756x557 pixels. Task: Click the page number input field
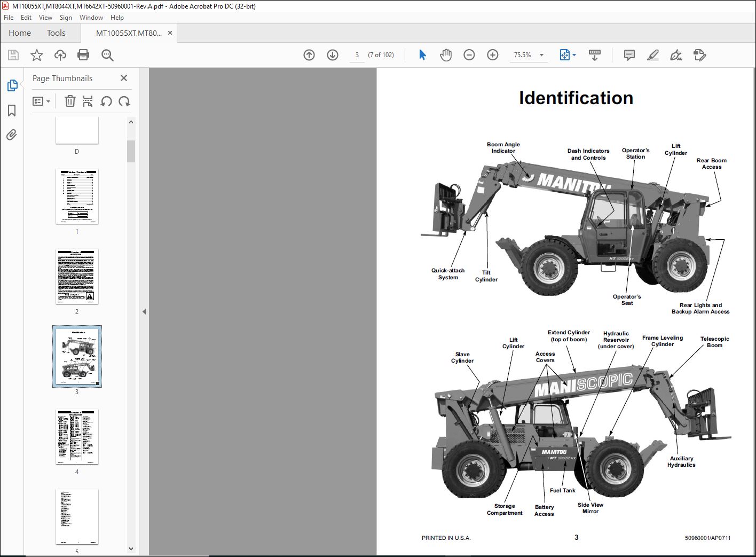pyautogui.click(x=357, y=55)
